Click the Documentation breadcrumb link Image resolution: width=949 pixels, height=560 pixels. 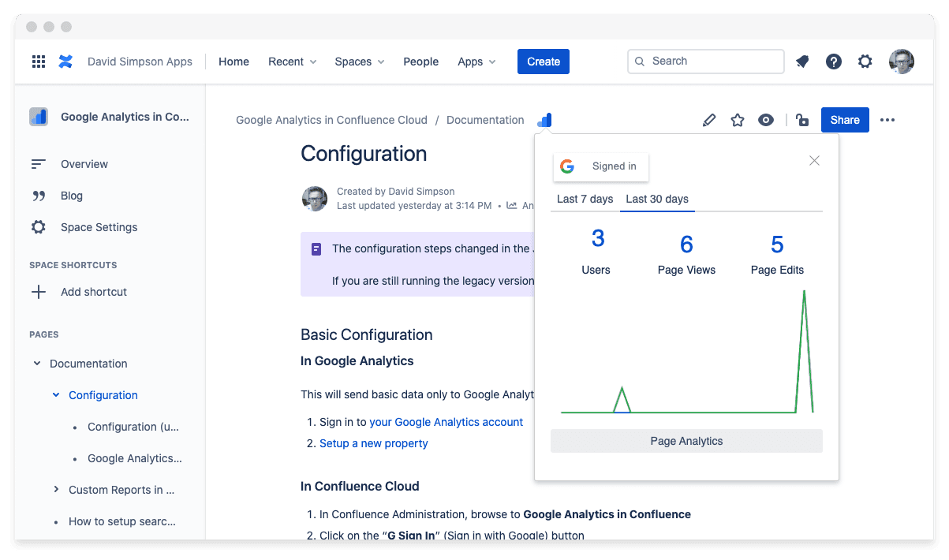point(485,120)
